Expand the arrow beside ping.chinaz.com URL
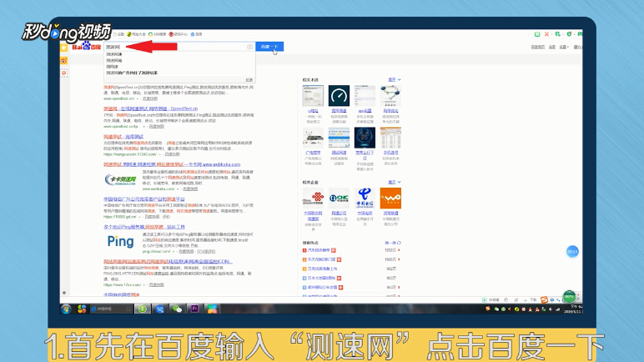Screen dimensions: 644x362 tap(174, 251)
